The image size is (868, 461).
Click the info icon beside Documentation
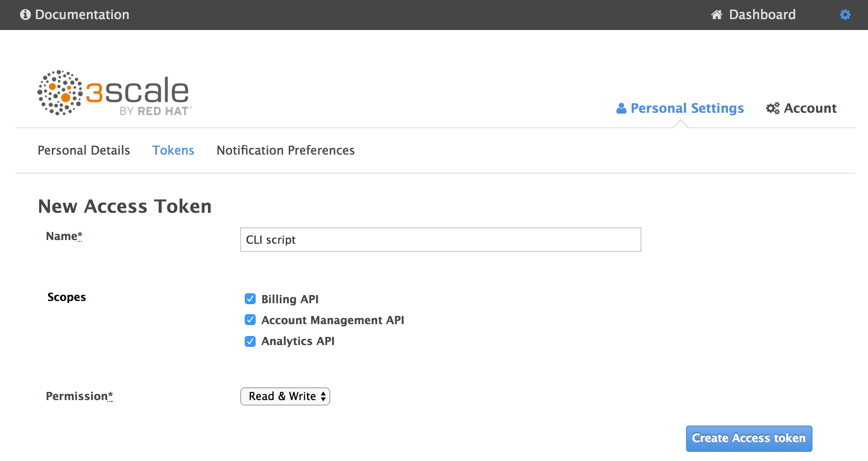coord(26,14)
